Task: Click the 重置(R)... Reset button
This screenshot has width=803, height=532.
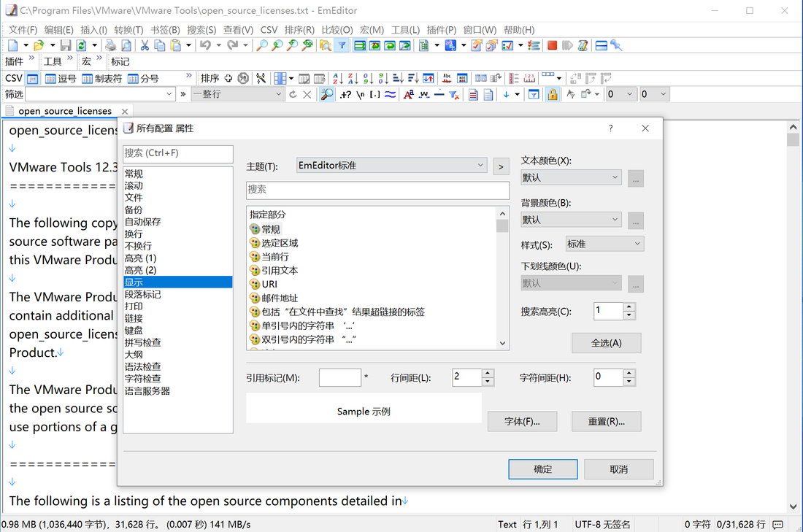Action: [607, 421]
